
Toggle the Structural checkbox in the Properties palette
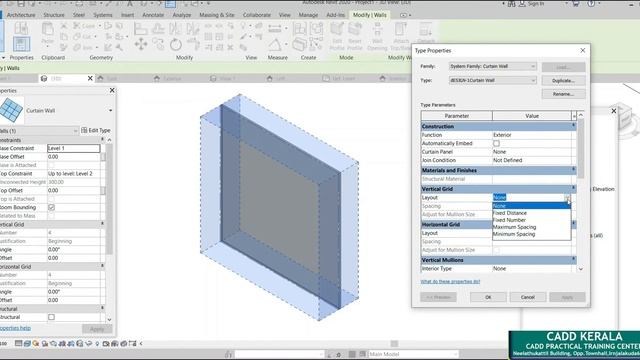click(51, 317)
